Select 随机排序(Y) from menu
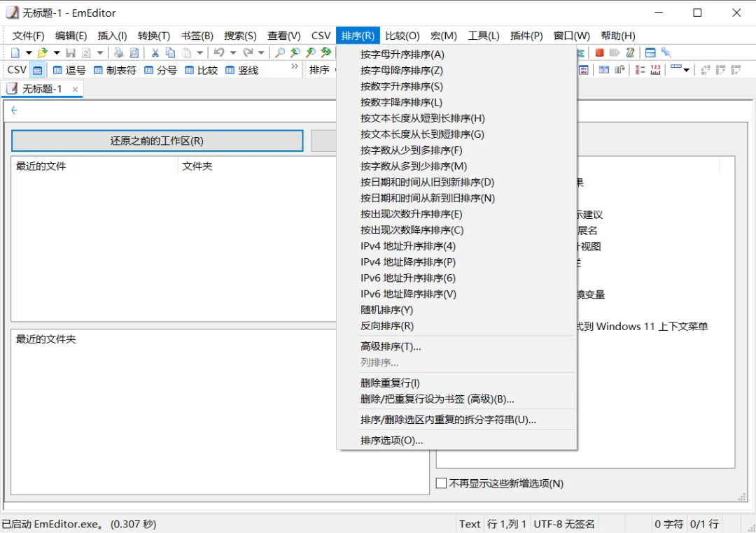Screen dimensions: 756x533 coord(456,310)
